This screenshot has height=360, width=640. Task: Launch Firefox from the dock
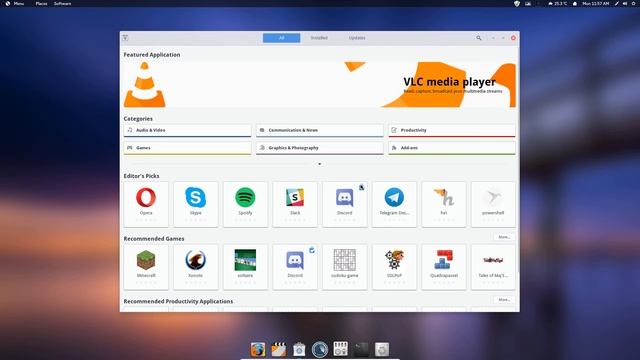(258, 350)
